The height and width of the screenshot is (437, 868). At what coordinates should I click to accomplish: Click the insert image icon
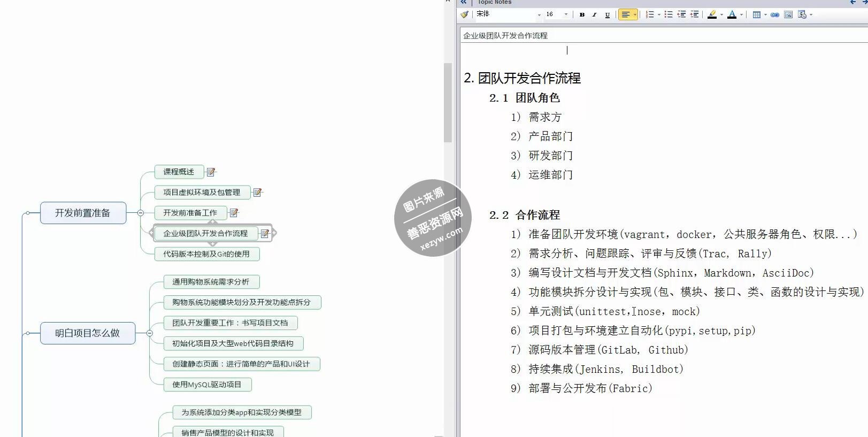coord(788,15)
